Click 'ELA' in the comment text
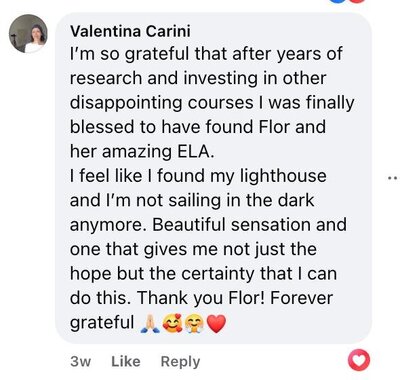Image resolution: width=400 pixels, height=380 pixels. (x=194, y=152)
